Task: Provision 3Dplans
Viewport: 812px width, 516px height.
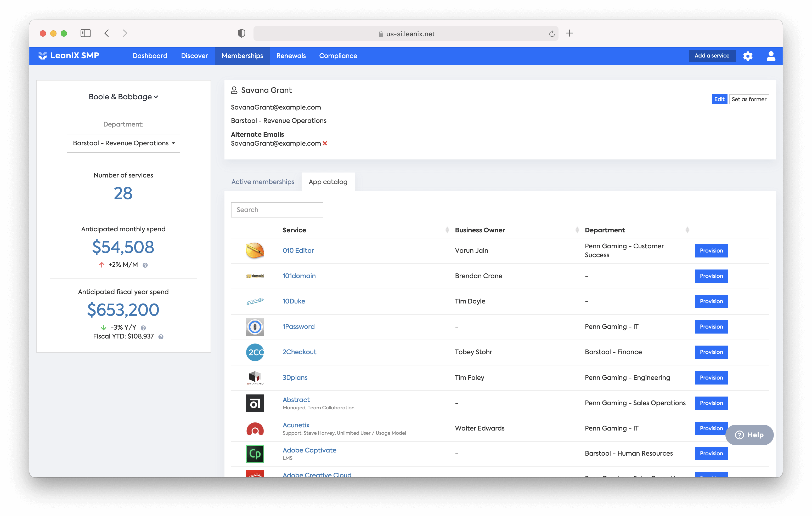Action: click(x=711, y=377)
